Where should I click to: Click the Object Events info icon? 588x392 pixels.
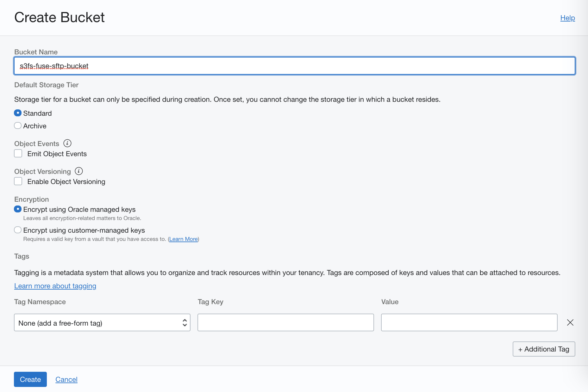67,143
